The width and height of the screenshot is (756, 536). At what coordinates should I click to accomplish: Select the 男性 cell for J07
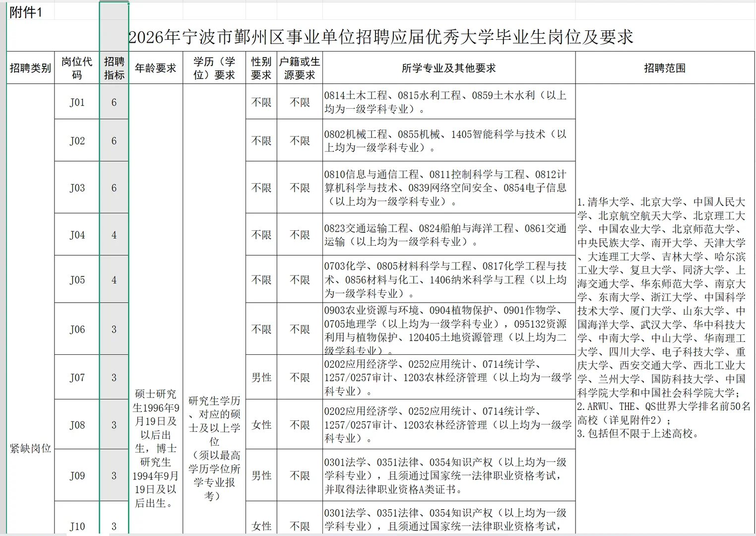click(260, 377)
